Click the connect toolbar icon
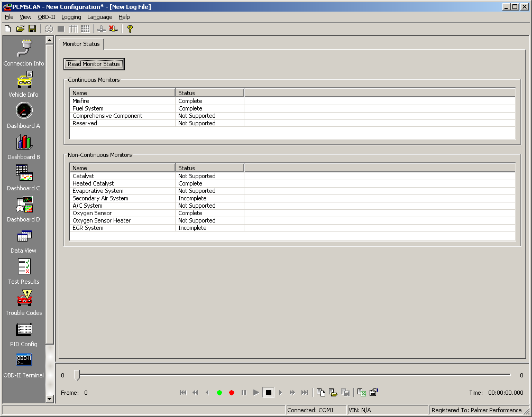532x417 pixels. (x=101, y=29)
